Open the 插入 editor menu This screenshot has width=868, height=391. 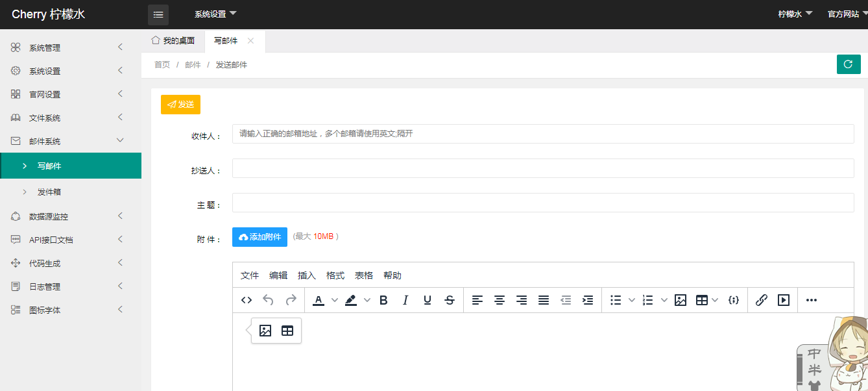click(x=307, y=275)
